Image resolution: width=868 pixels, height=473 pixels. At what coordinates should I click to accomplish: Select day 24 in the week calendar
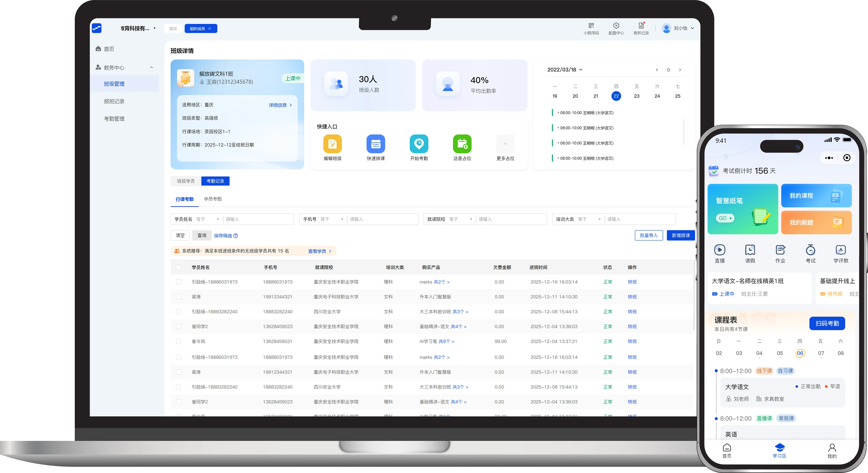point(657,96)
